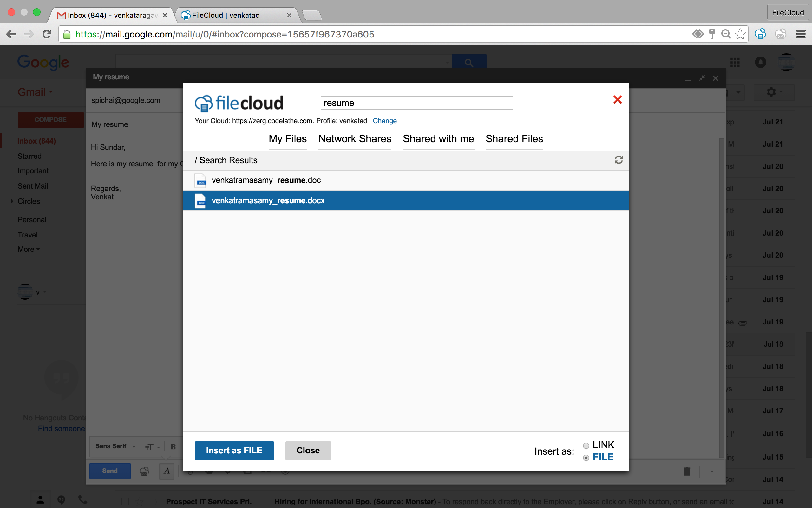Click the filecloud logo
Screen dimensions: 812x508
click(x=239, y=103)
